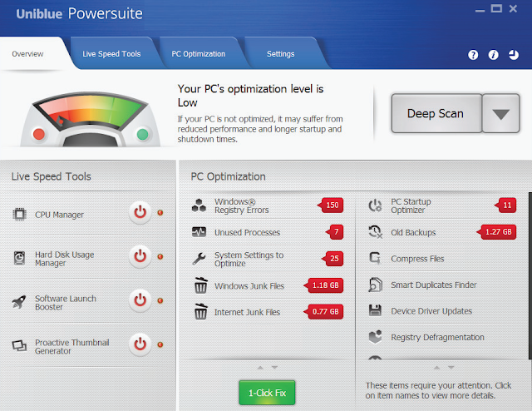The image size is (532, 411).
Task: Click the optimization level gauge graphic
Action: pos(90,119)
